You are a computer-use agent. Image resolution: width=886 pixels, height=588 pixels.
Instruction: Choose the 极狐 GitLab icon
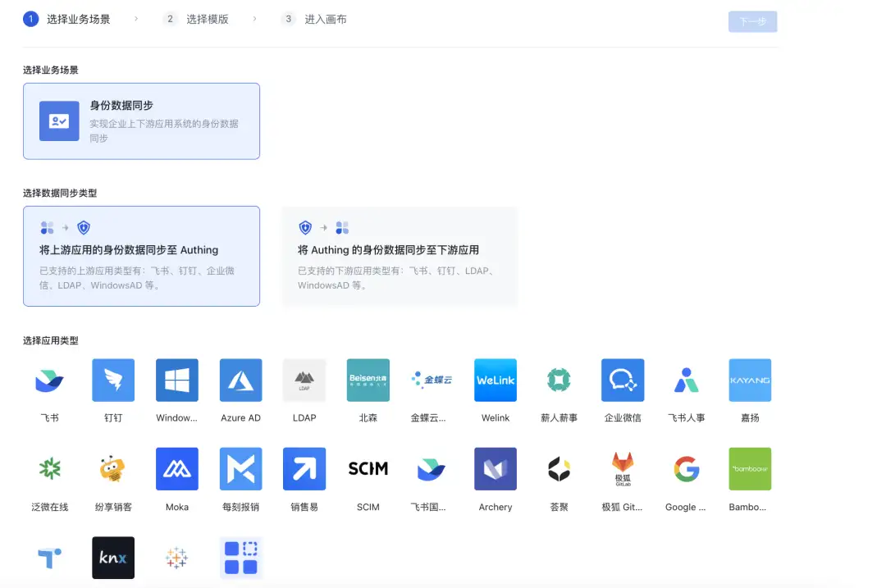(623, 469)
